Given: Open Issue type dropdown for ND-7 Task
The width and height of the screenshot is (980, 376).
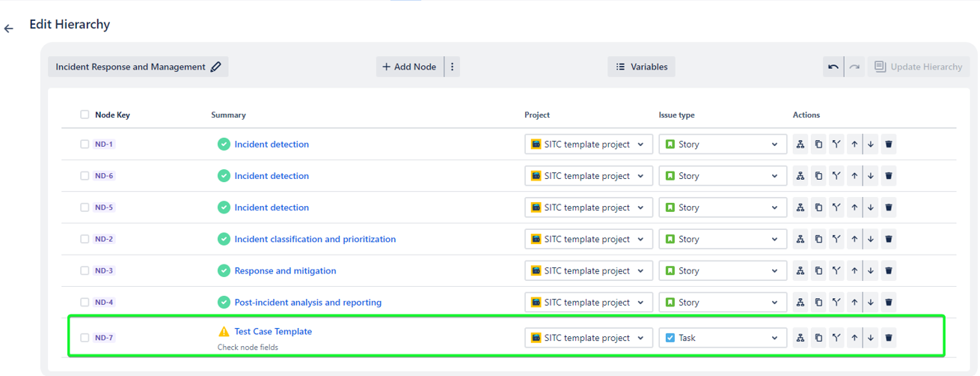Looking at the screenshot, I should point(722,338).
